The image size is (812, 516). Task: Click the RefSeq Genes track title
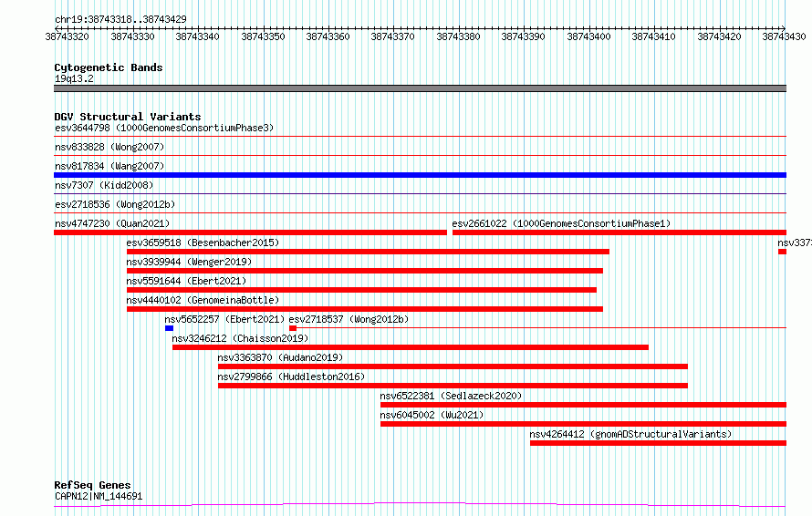[92, 486]
